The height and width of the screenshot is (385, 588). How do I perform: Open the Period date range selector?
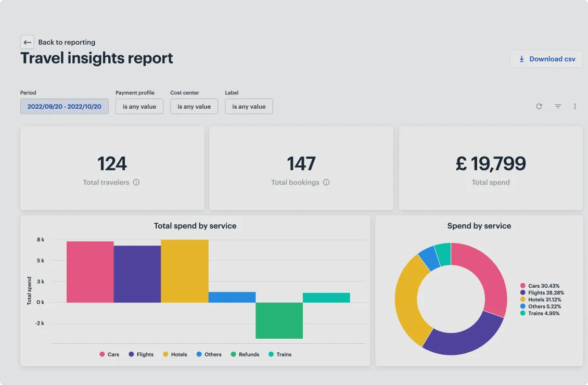click(64, 107)
